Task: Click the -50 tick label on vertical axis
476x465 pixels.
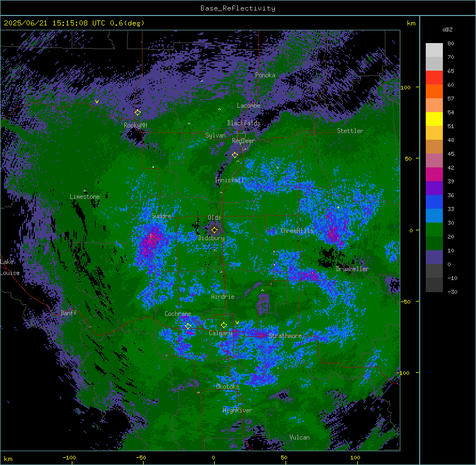Action: [405, 302]
